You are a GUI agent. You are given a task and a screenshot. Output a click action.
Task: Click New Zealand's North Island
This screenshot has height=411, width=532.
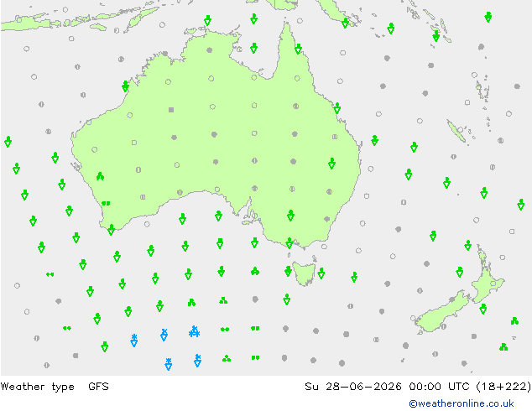[486, 278]
